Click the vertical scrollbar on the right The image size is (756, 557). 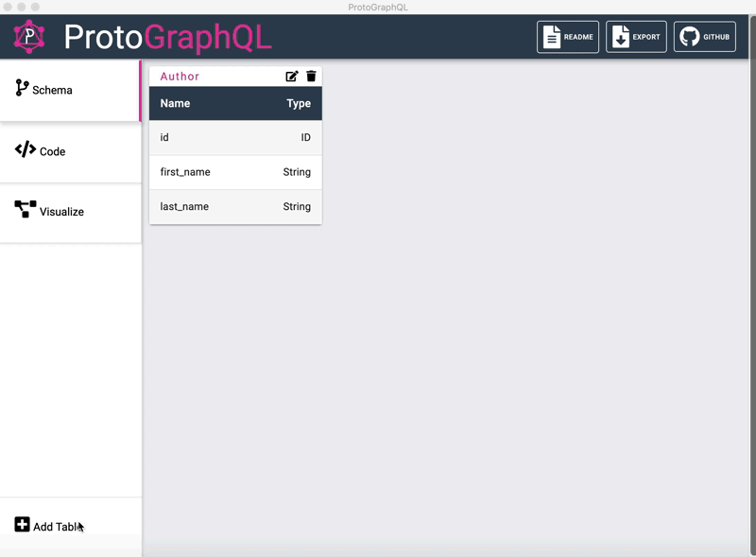[752, 285]
